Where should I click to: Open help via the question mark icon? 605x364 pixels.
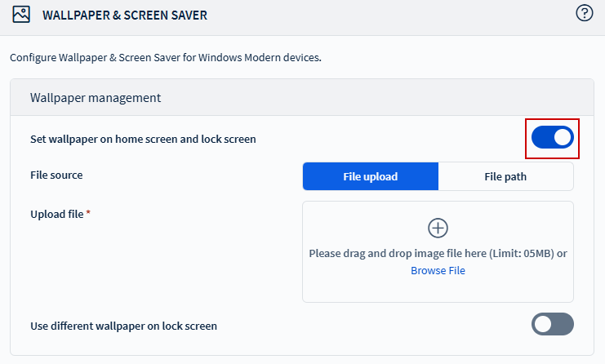(584, 13)
